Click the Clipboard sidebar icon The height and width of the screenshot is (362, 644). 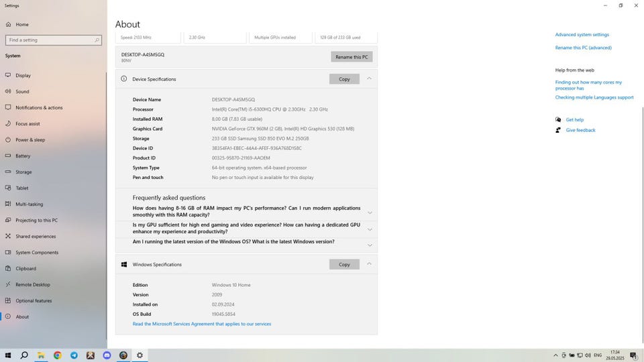(8, 268)
